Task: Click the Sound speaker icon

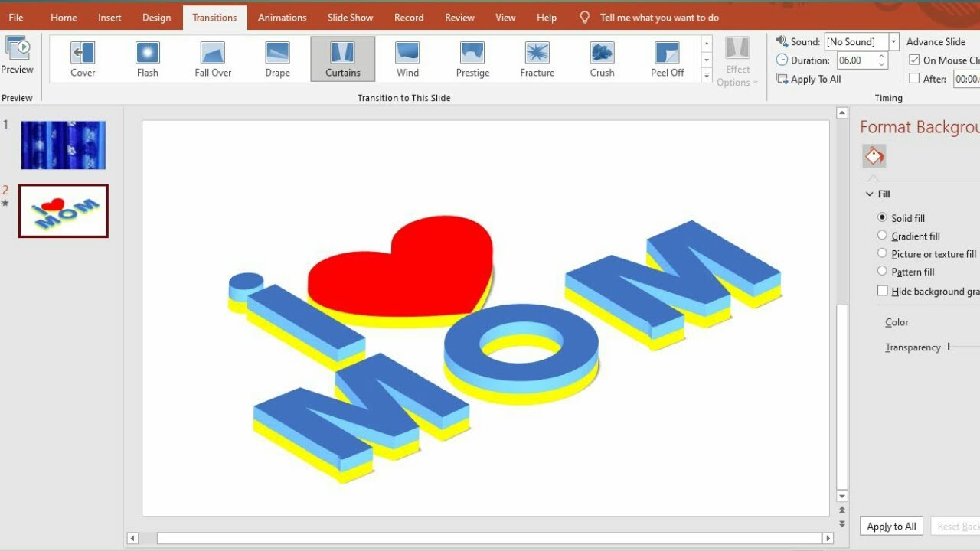Action: (782, 41)
